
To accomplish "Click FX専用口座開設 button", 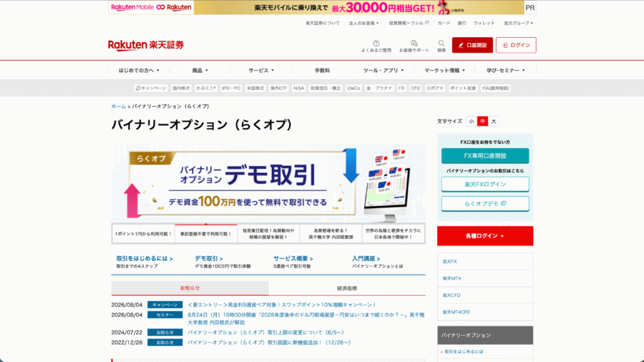I will (x=485, y=156).
